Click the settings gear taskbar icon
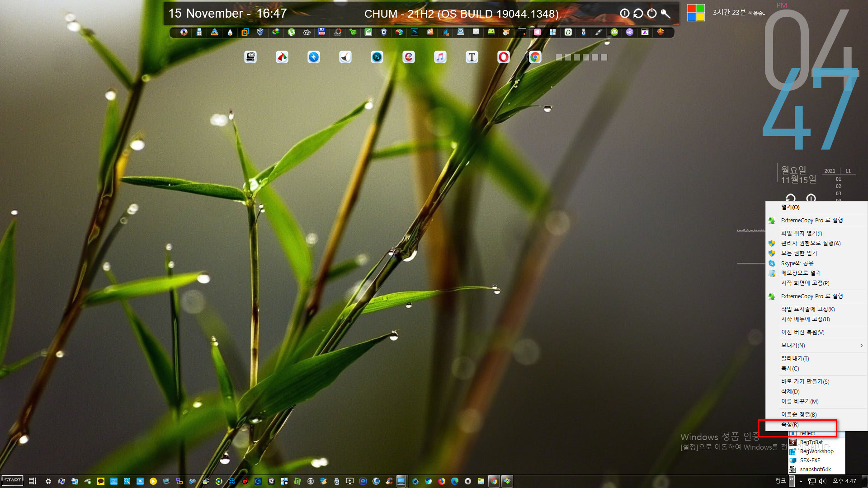868x488 pixels. [x=48, y=481]
